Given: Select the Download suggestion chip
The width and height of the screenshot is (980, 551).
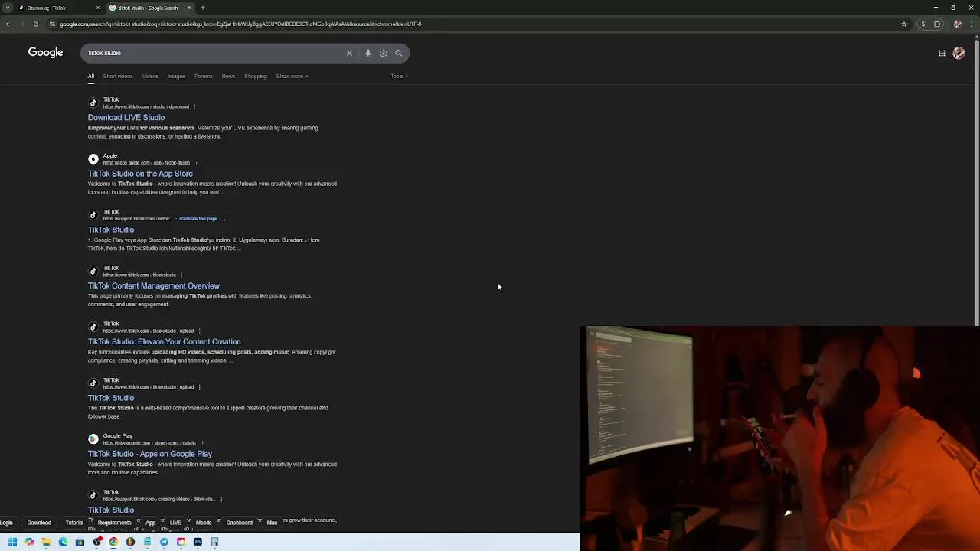Looking at the screenshot, I should tap(39, 523).
